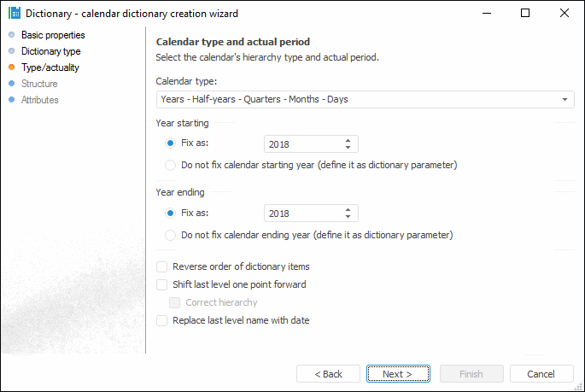Switch to Dictionary type wizard step
Screen dimensions: 585x392
pyautogui.click(x=50, y=51)
